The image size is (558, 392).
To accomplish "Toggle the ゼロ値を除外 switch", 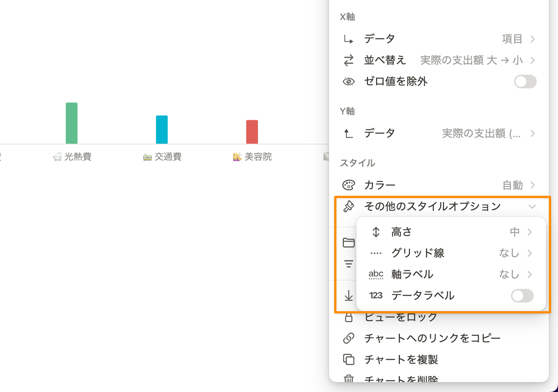I will [525, 82].
